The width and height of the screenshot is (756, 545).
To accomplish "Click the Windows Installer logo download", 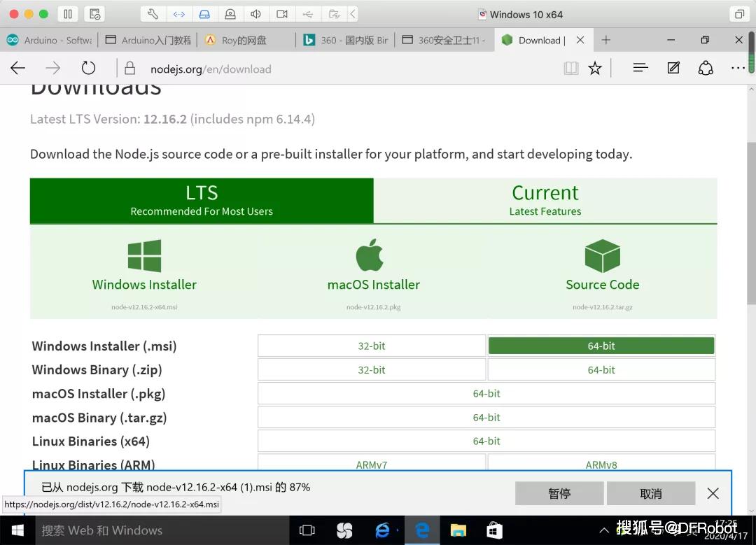I will coord(144,256).
